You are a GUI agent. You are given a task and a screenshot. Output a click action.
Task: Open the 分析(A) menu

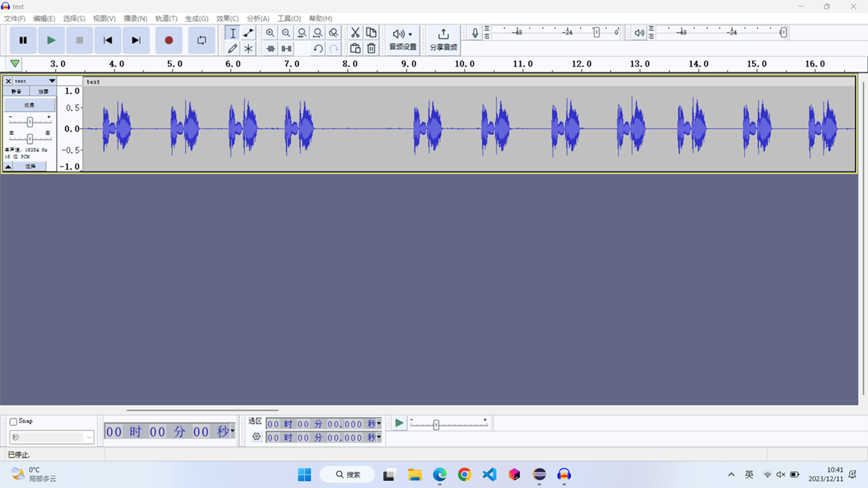point(258,18)
